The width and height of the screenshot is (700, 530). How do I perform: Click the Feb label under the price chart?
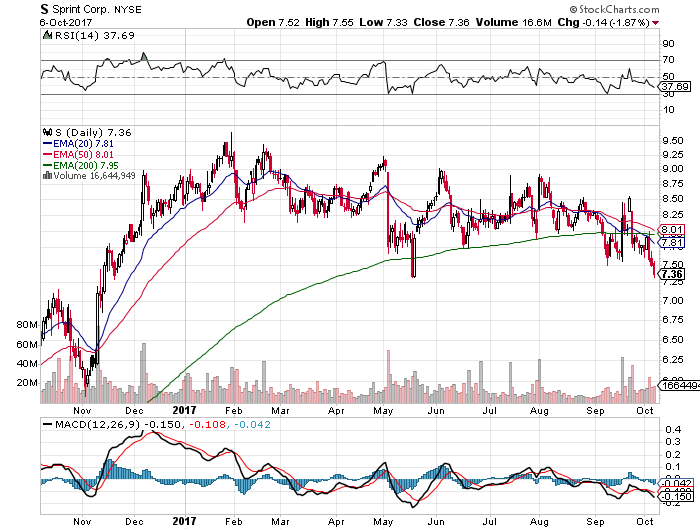coord(233,410)
